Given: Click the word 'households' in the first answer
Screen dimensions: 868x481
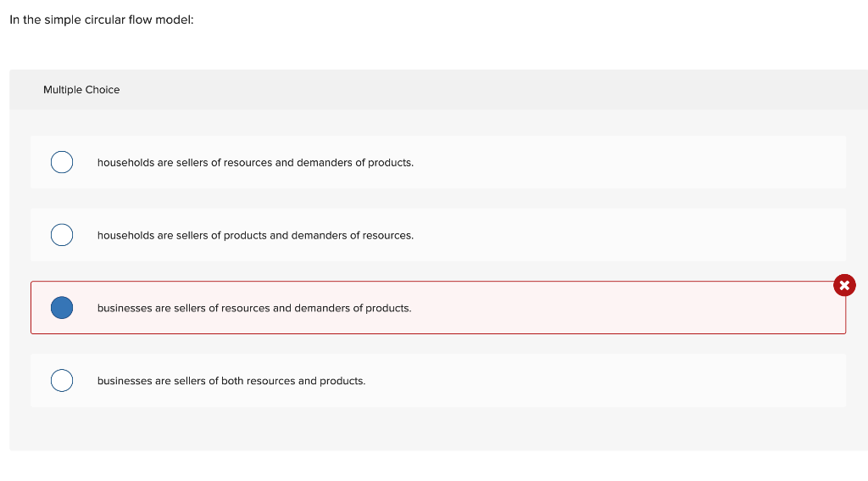Looking at the screenshot, I should (x=125, y=162).
